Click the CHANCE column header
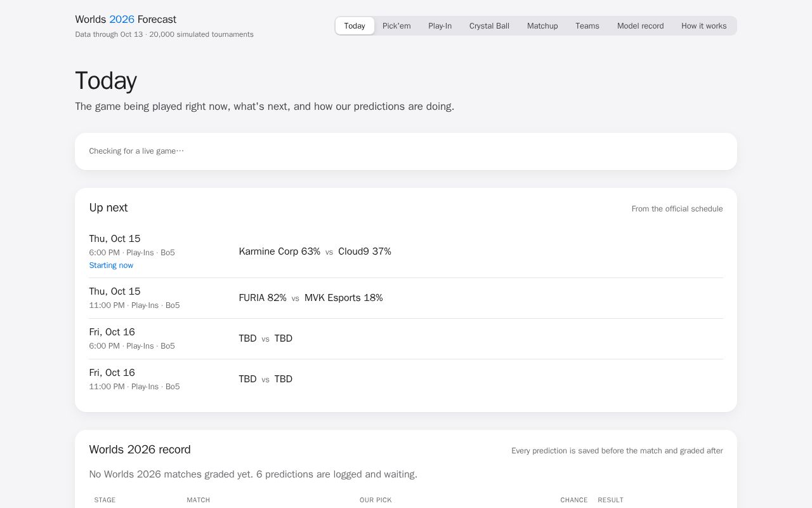This screenshot has width=812, height=508. (x=574, y=500)
